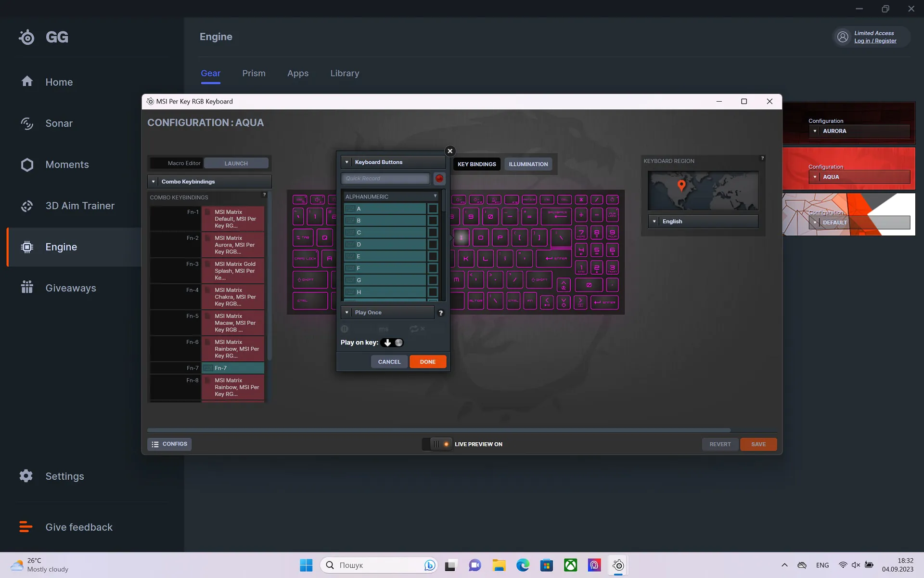Select the Caps Lock key on layout
The image size is (924, 578).
pyautogui.click(x=306, y=259)
